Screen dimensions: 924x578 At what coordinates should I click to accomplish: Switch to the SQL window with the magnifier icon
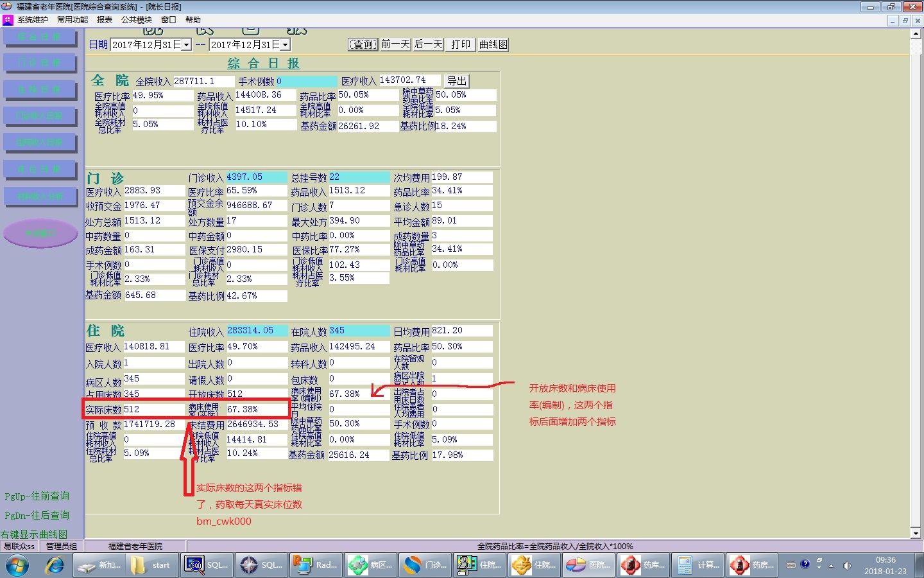[x=206, y=565]
